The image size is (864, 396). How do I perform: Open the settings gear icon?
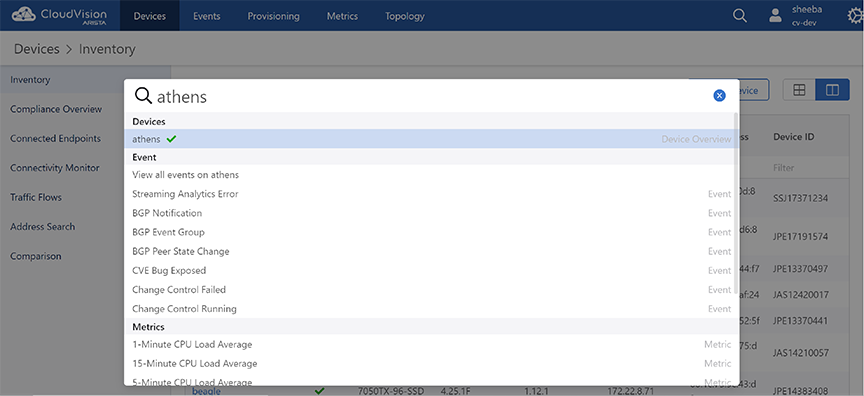click(855, 15)
